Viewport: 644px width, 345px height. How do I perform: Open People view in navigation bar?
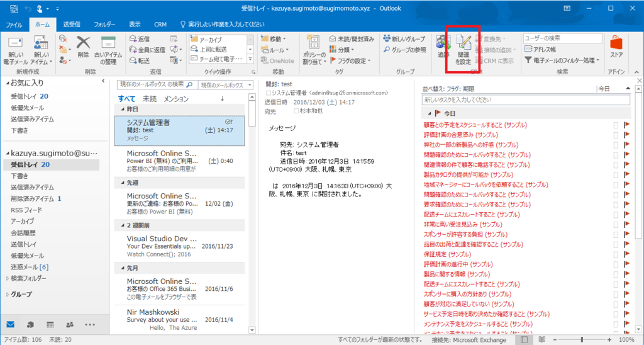coord(70,324)
